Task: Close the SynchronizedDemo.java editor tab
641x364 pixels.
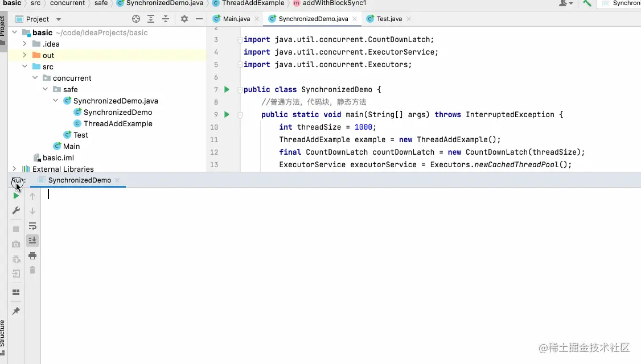Action: pyautogui.click(x=355, y=19)
